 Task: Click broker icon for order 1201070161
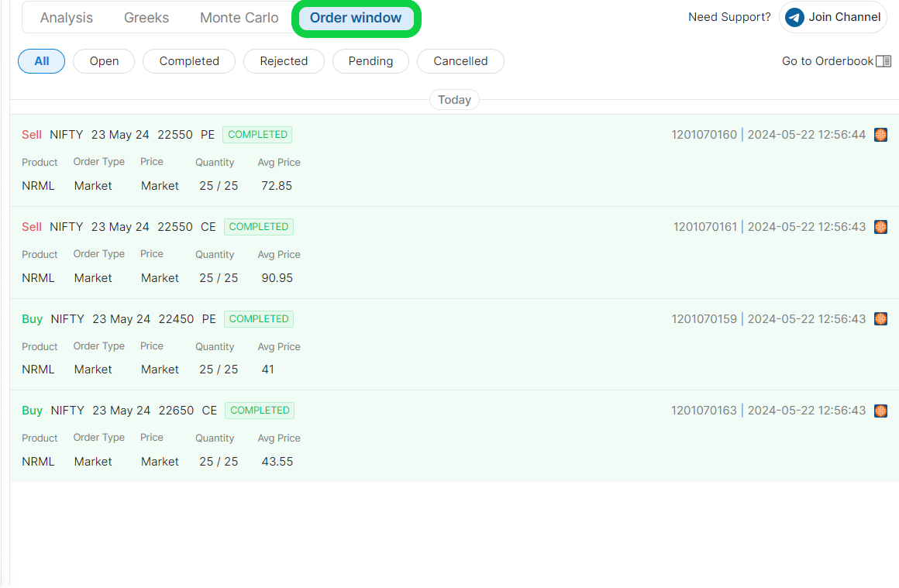coord(880,227)
